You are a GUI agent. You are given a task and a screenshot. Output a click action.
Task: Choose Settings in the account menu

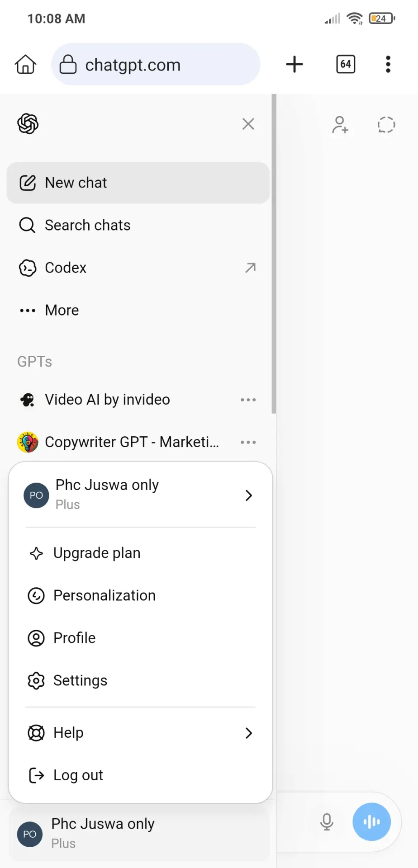coord(140,680)
